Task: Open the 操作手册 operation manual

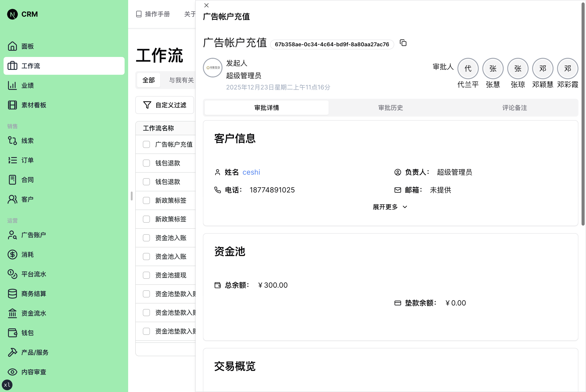Action: (152, 14)
